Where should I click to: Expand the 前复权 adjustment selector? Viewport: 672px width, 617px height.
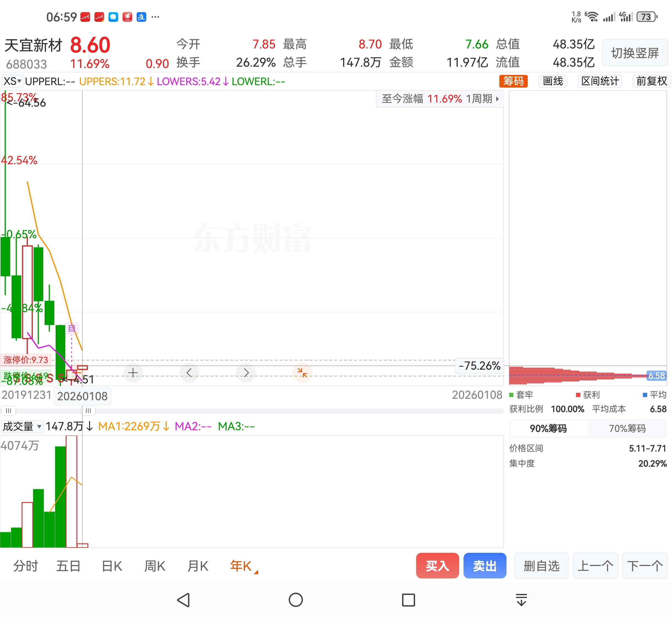point(651,81)
